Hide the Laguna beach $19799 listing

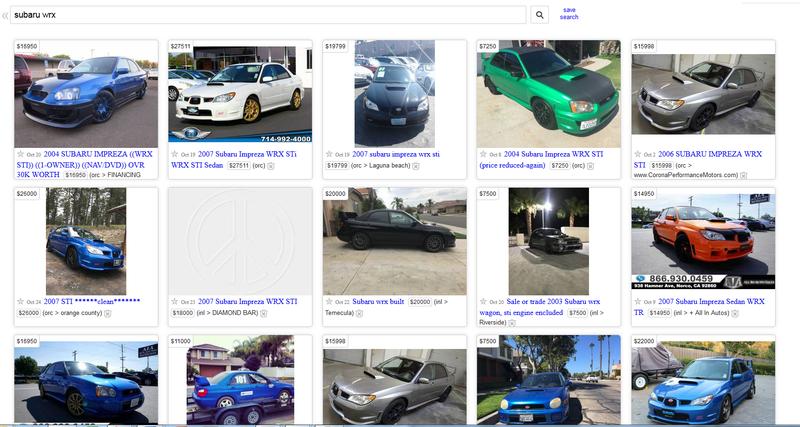pos(416,166)
